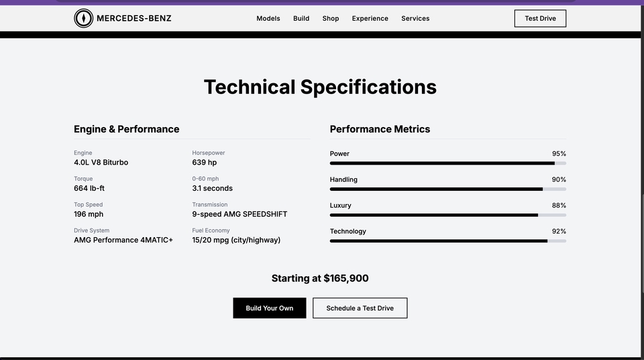
Task: Select Services in the top navigation
Action: tap(415, 19)
